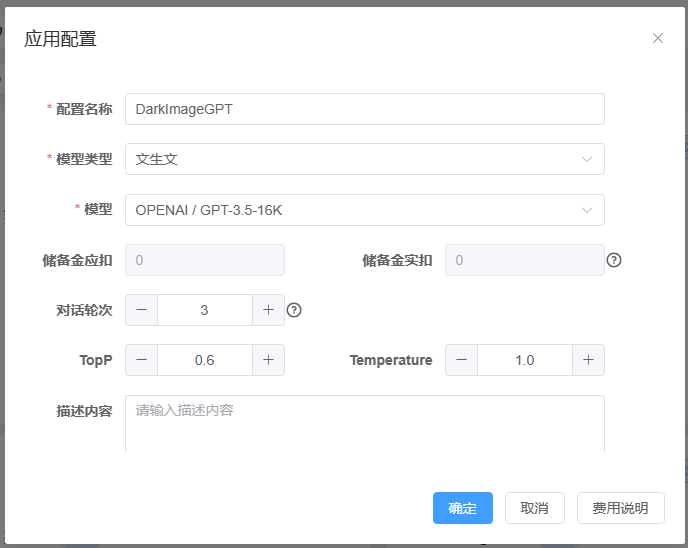Decrease 对话轮次 with minus button
Screen dimensions: 688x548
tap(141, 310)
